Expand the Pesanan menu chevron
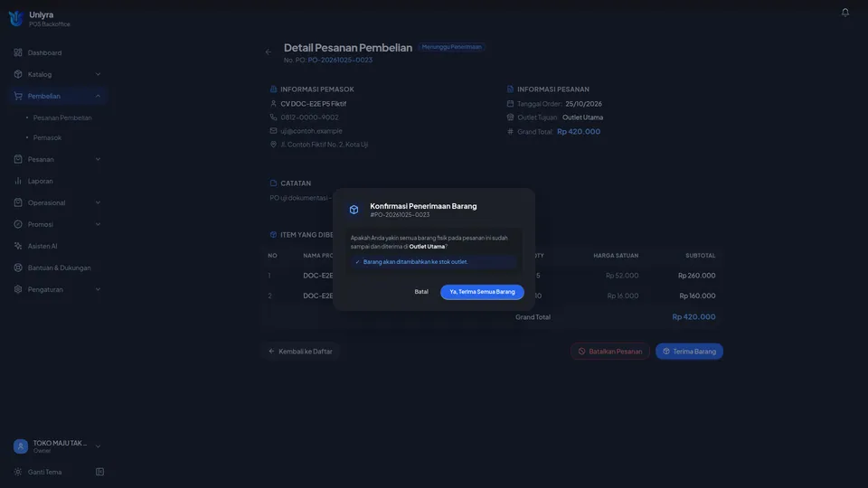This screenshot has width=868, height=488. (x=98, y=159)
